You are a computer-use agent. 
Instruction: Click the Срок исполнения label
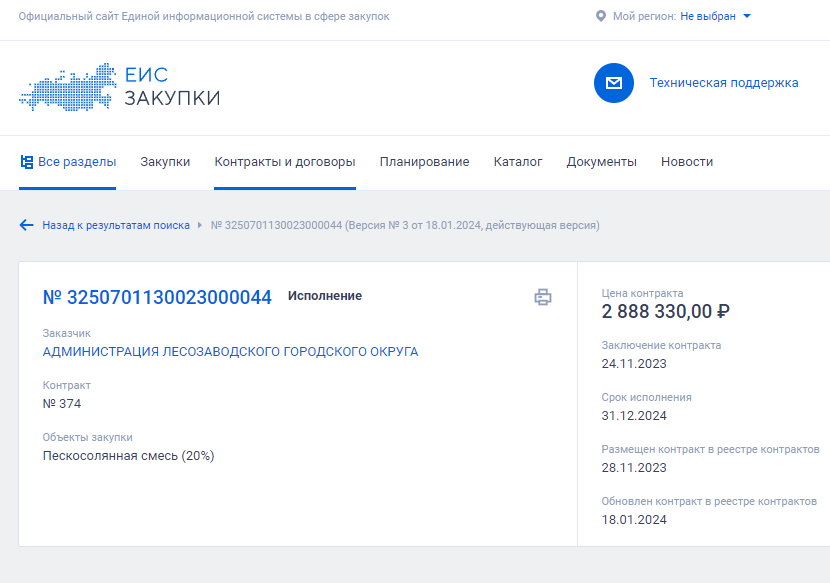click(646, 397)
